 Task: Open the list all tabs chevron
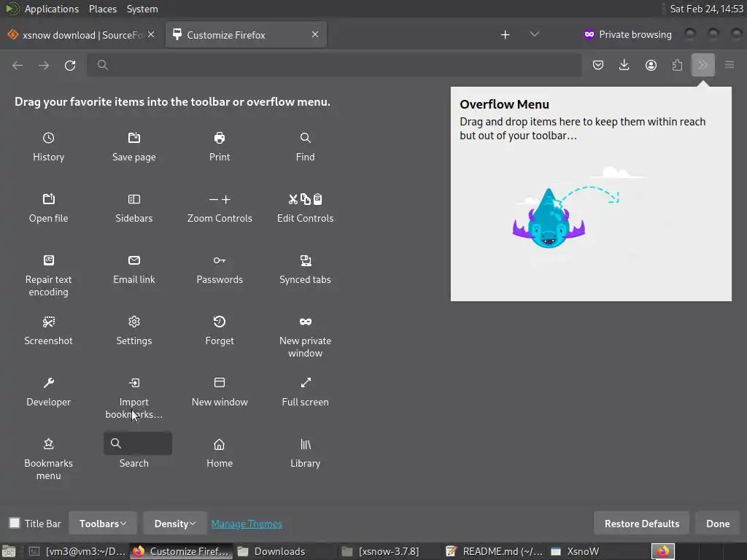535,34
